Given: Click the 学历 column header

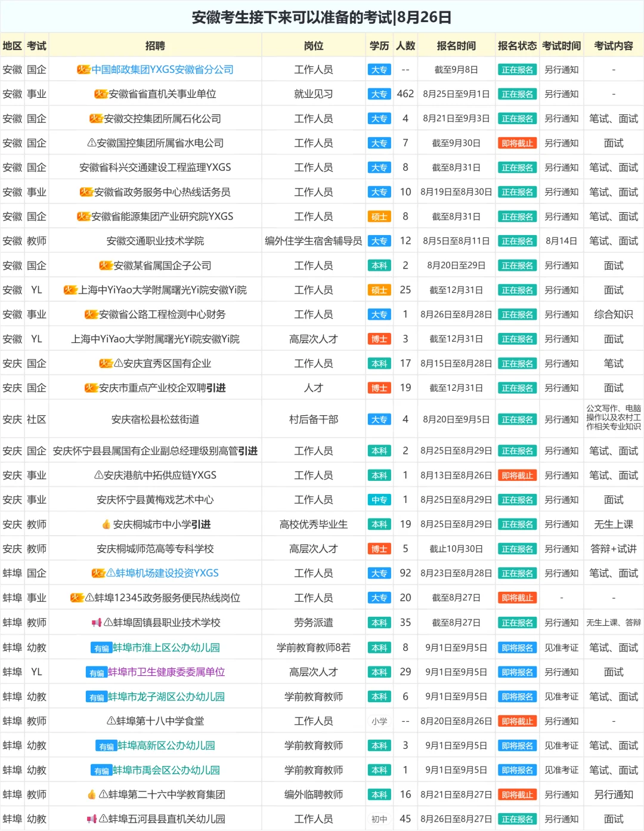Looking at the screenshot, I should pyautogui.click(x=379, y=46).
